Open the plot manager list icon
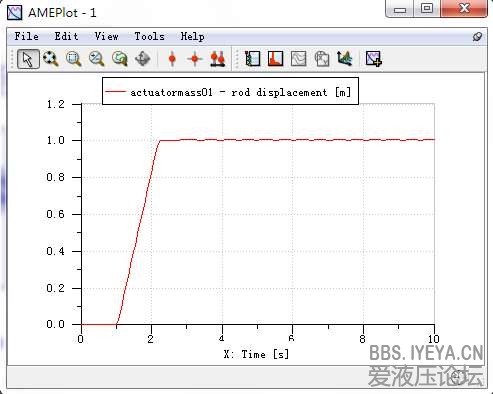The image size is (493, 394). click(x=252, y=59)
